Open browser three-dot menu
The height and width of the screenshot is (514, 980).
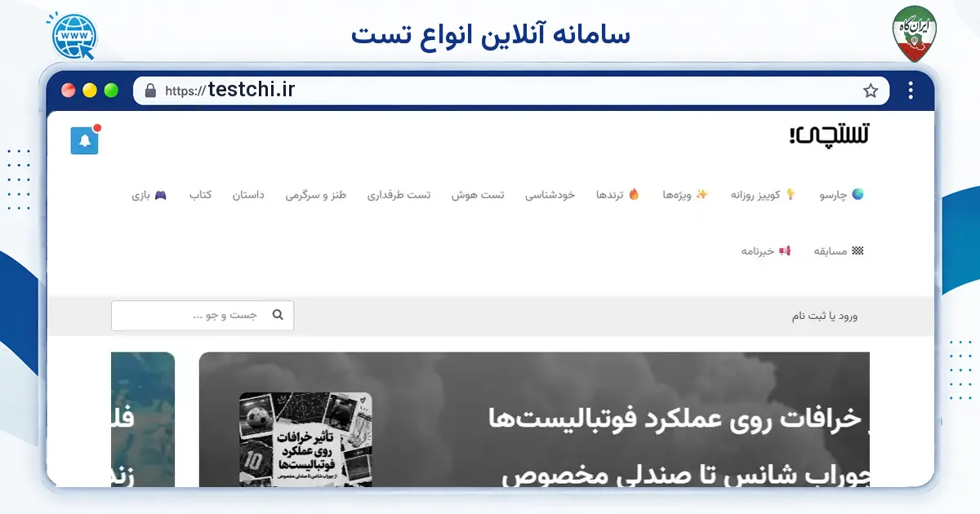pos(911,91)
